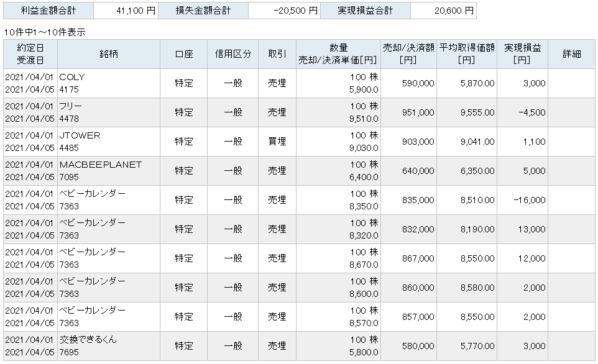Click 買埋 in the JTOWER row
The height and width of the screenshot is (364, 598).
(x=277, y=142)
